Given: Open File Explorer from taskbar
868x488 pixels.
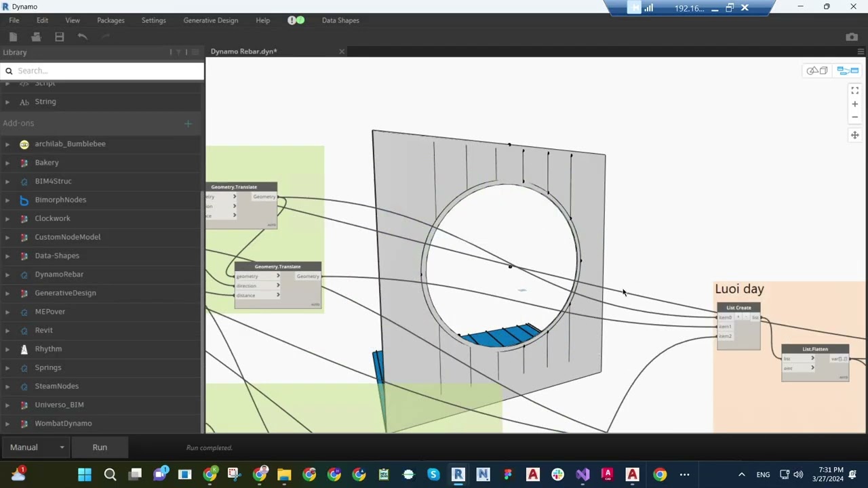Looking at the screenshot, I should tap(284, 474).
